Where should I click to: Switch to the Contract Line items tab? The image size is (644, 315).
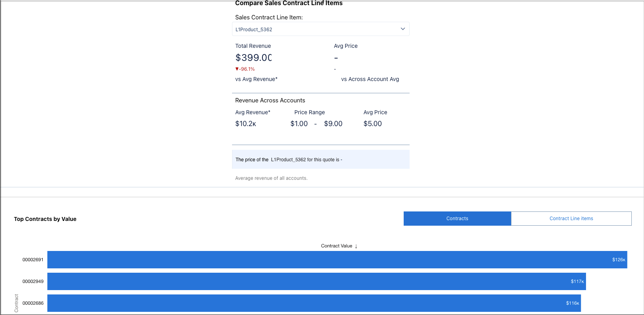[x=571, y=219]
